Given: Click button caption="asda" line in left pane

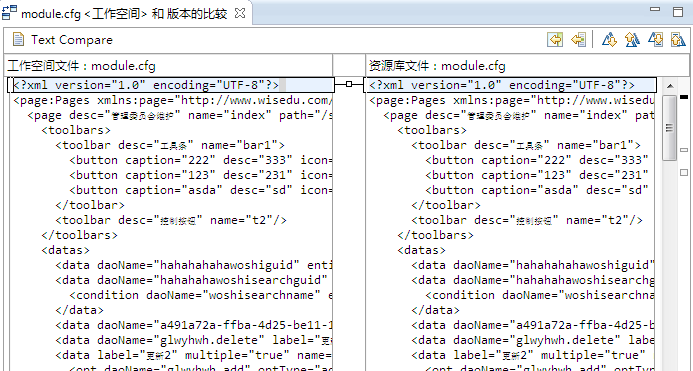Looking at the screenshot, I should click(201, 191).
